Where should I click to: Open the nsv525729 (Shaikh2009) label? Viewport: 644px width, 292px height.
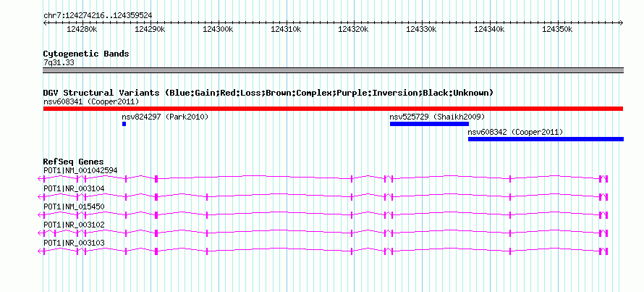[x=437, y=117]
